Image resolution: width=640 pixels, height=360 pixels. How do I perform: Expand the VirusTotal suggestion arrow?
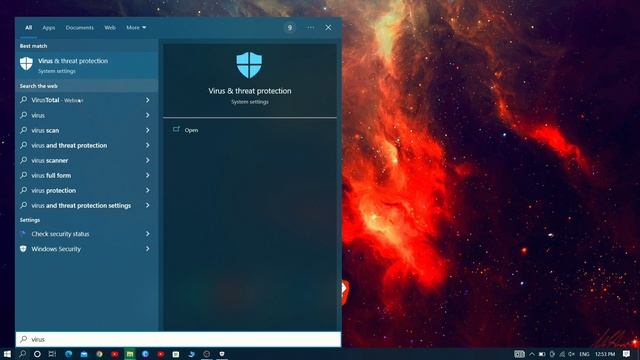(147, 100)
